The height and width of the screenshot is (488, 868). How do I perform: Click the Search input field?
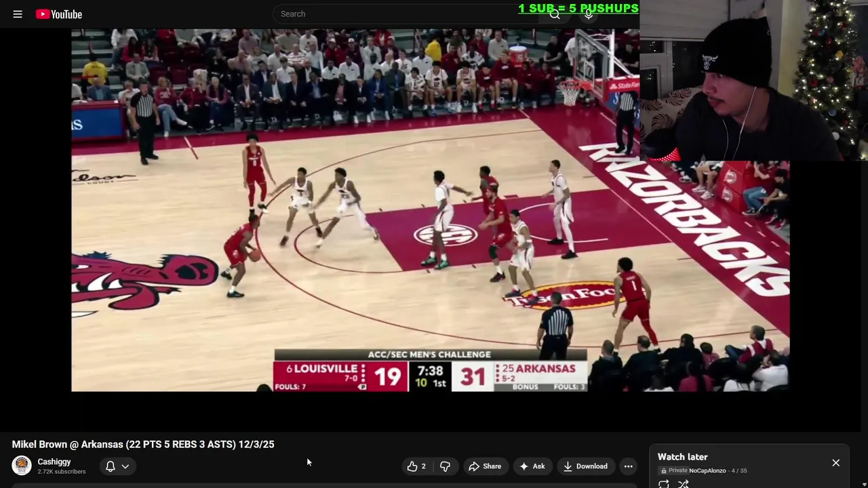pos(407,14)
